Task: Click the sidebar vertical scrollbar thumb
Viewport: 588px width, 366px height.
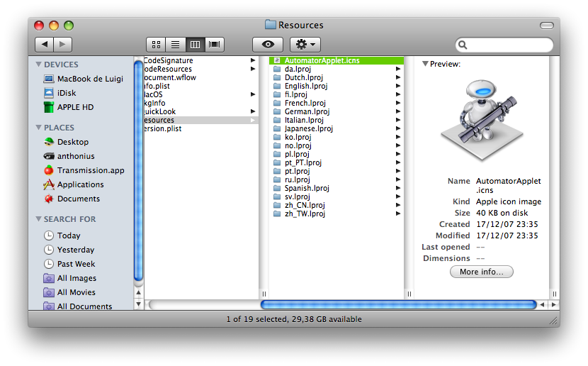Action: point(138,171)
